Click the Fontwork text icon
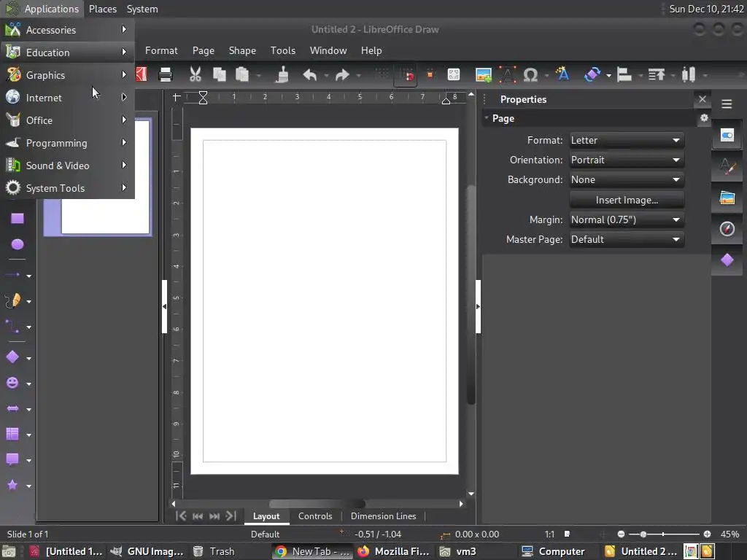This screenshot has height=560, width=747. coord(562,74)
